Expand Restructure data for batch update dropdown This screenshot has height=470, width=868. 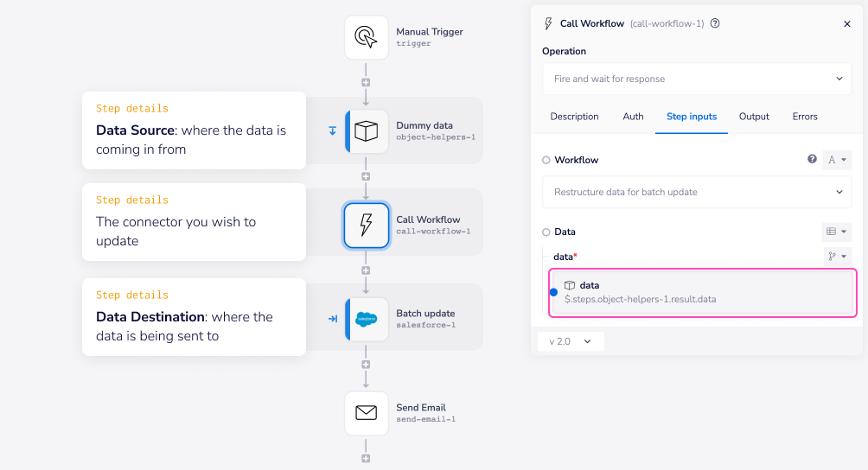pos(696,192)
